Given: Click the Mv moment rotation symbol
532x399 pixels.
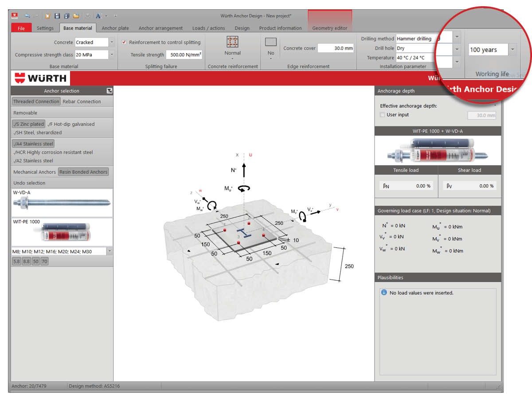Looking at the screenshot, I should (303, 216).
